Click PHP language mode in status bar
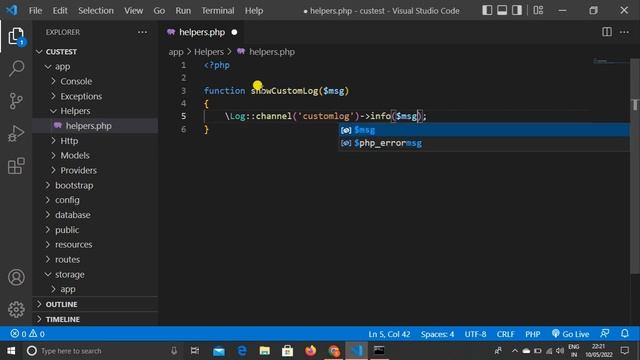 533,334
